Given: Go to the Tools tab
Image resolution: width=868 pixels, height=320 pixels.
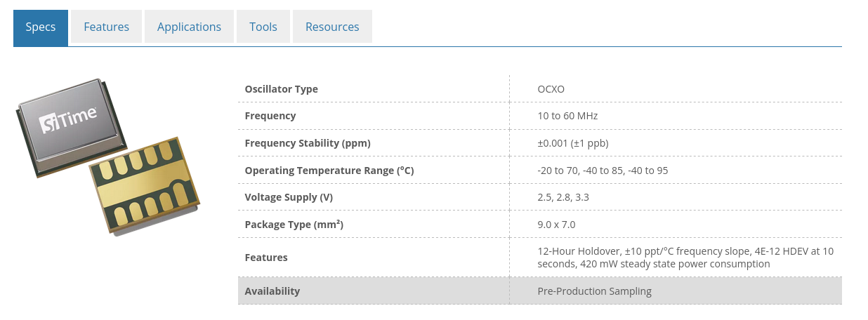Looking at the screenshot, I should click(263, 27).
